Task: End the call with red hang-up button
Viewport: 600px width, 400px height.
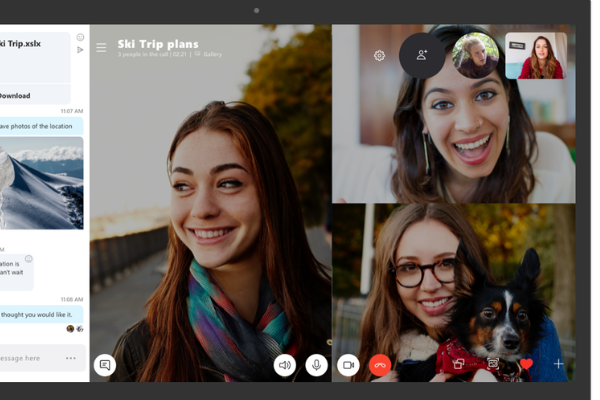Action: click(380, 365)
